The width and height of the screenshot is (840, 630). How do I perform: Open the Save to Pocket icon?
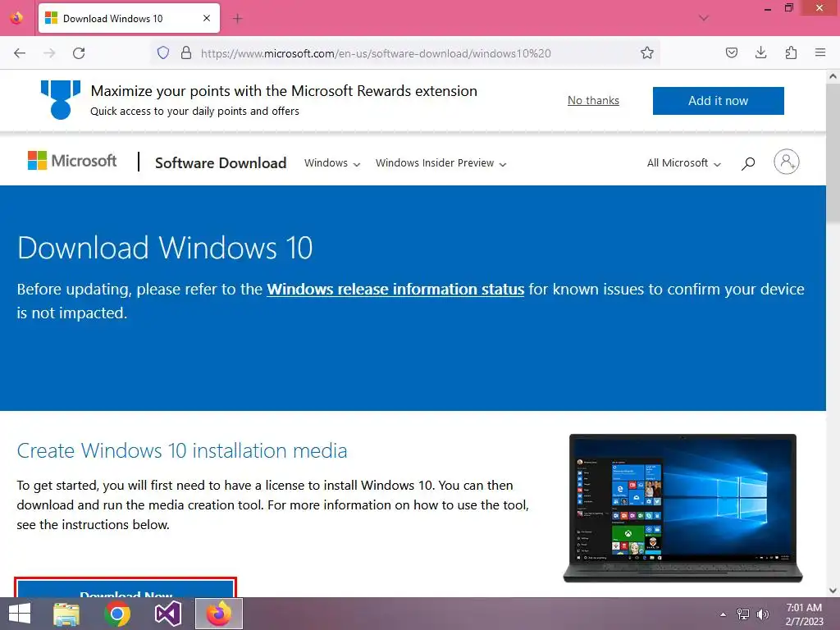[x=732, y=52]
